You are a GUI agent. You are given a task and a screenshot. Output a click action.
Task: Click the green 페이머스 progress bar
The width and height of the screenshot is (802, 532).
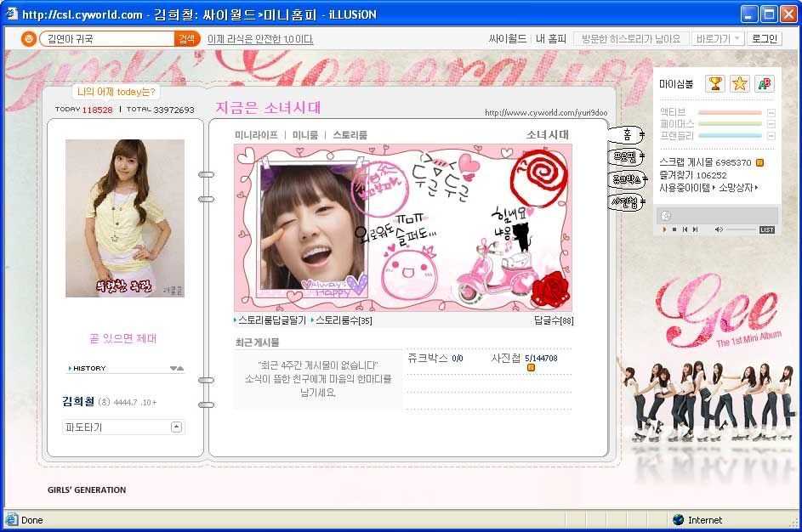pos(730,124)
